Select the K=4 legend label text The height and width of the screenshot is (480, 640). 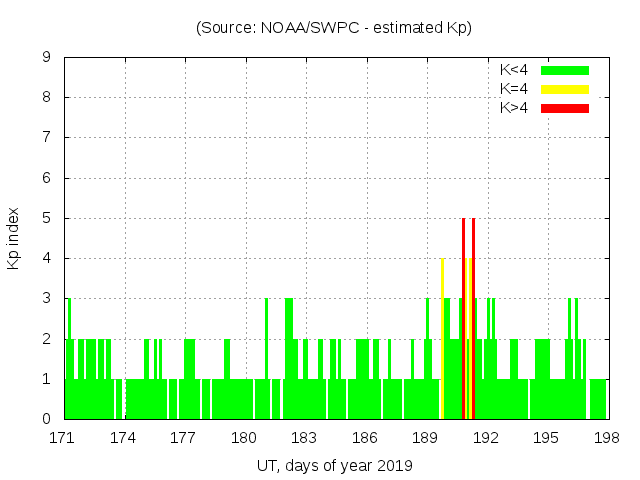point(514,89)
